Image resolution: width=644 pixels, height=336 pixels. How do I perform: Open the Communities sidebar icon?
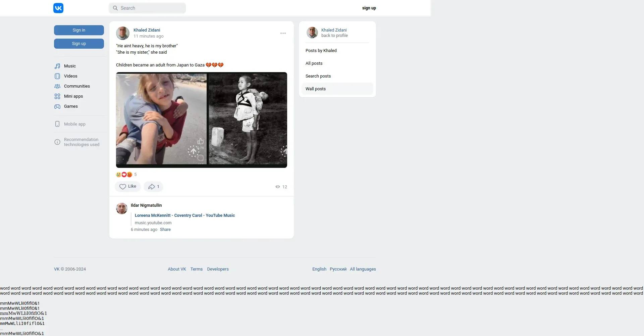57,86
